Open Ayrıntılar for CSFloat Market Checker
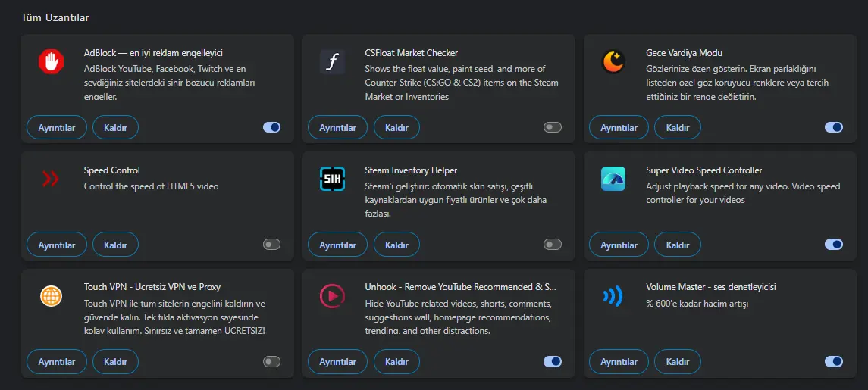The height and width of the screenshot is (390, 868). pyautogui.click(x=337, y=127)
